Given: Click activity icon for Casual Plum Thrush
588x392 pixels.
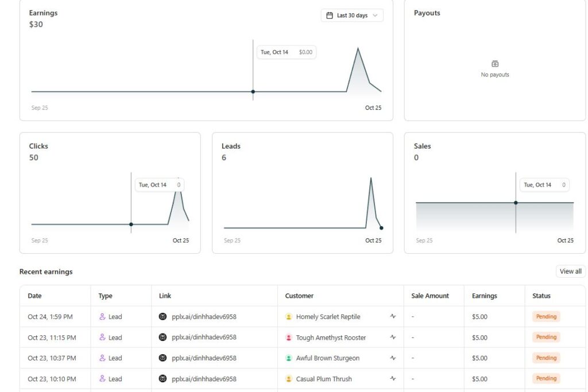Looking at the screenshot, I should tap(393, 379).
